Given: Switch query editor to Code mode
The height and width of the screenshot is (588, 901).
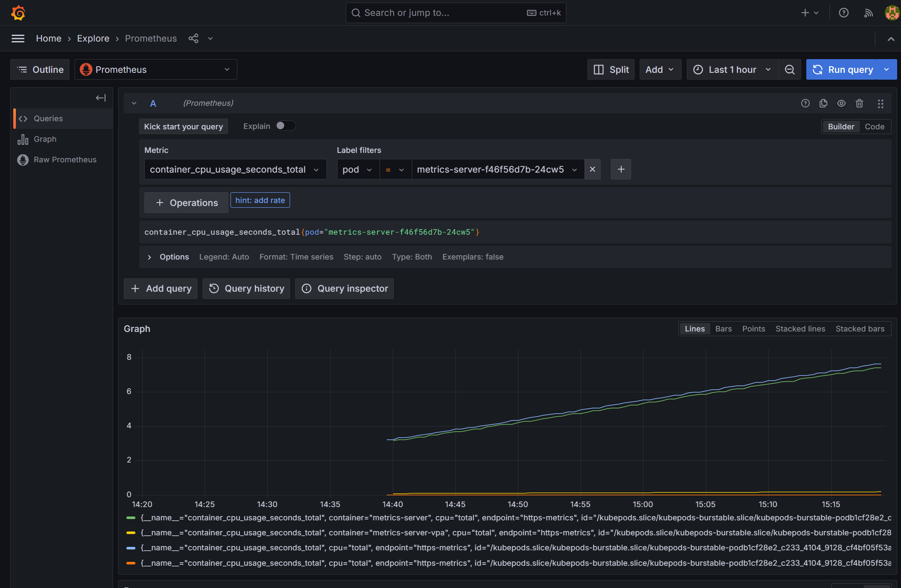Looking at the screenshot, I should tap(874, 127).
